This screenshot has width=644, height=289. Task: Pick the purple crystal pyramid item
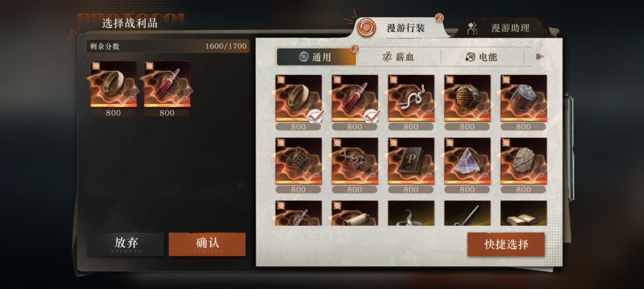tap(467, 161)
